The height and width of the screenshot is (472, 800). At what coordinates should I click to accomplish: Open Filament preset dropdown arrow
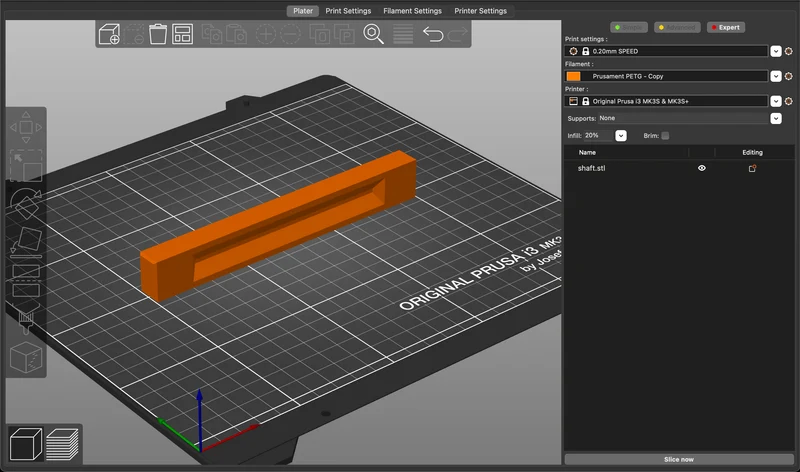tap(776, 76)
